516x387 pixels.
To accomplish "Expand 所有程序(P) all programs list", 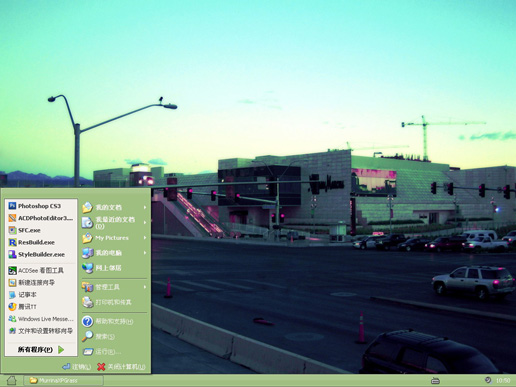I will (x=41, y=349).
